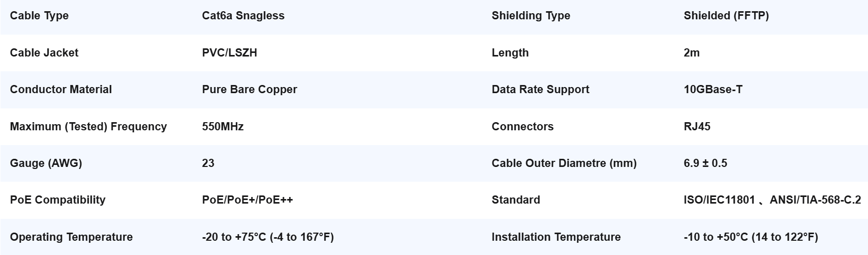Click the Length label

coord(510,53)
